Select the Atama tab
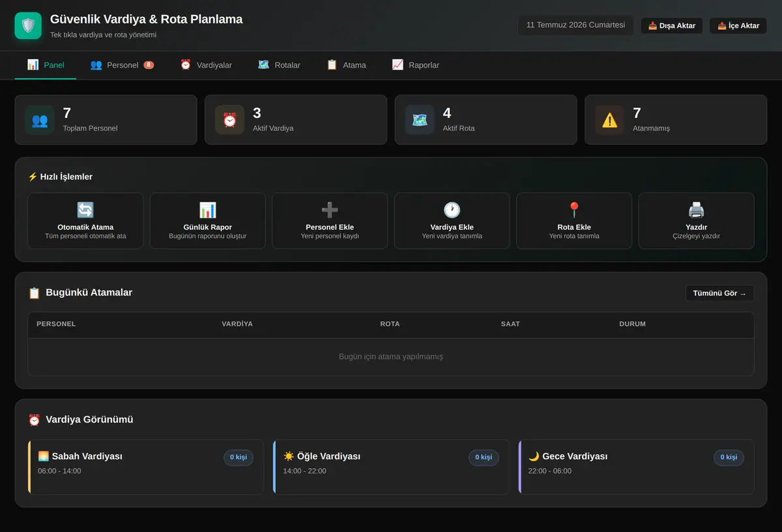782x532 pixels. (x=346, y=65)
